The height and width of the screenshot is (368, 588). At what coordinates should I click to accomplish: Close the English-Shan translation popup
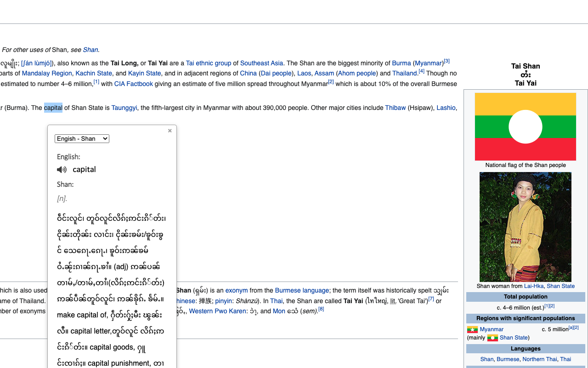coord(170,131)
